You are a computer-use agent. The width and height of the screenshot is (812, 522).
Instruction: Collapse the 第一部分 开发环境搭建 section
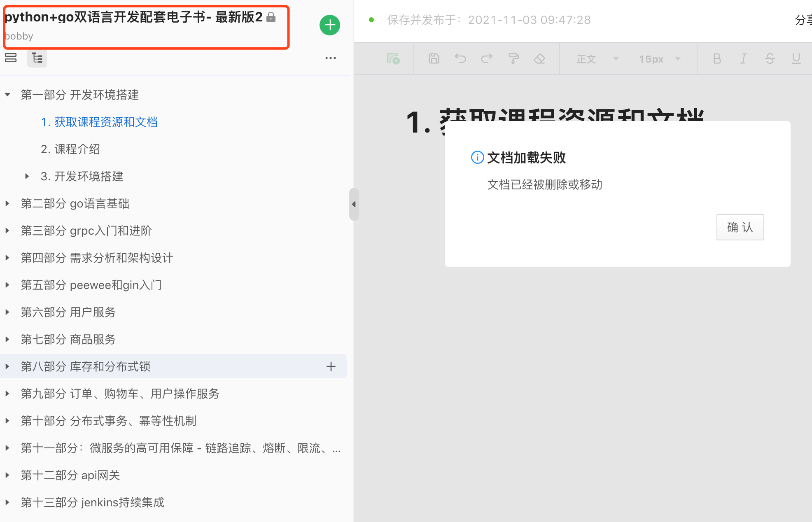click(x=7, y=94)
